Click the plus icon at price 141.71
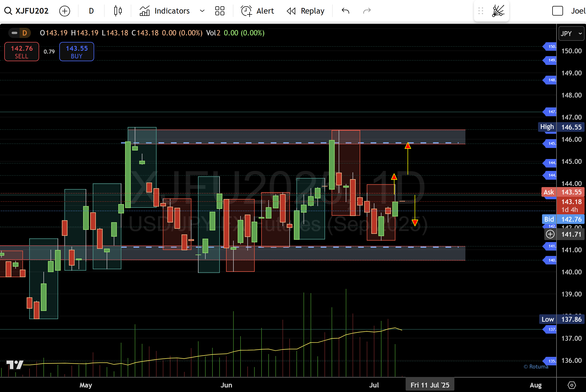586x392 pixels. click(x=550, y=234)
